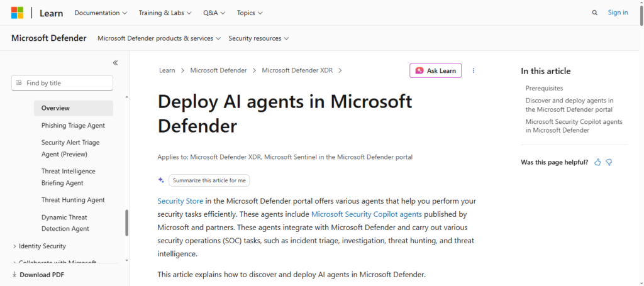Click the Microsoft logo
Image resolution: width=644 pixels, height=286 pixels.
(17, 13)
